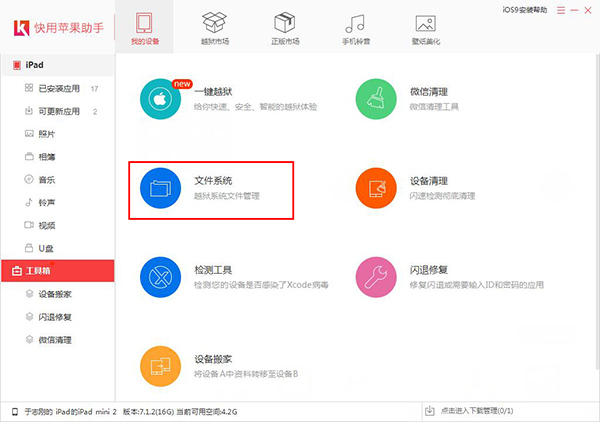600x422 pixels.
Task: Select the iPad device entry in sidebar
Action: [x=58, y=65]
